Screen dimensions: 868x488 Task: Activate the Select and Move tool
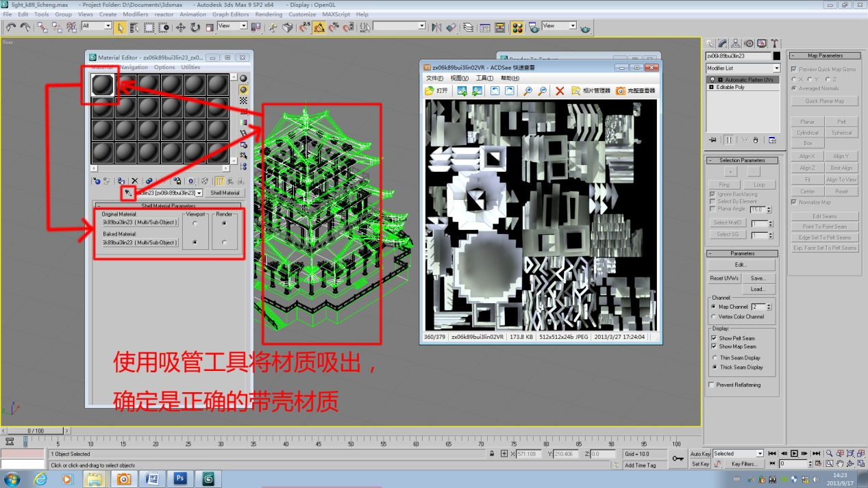[x=181, y=27]
